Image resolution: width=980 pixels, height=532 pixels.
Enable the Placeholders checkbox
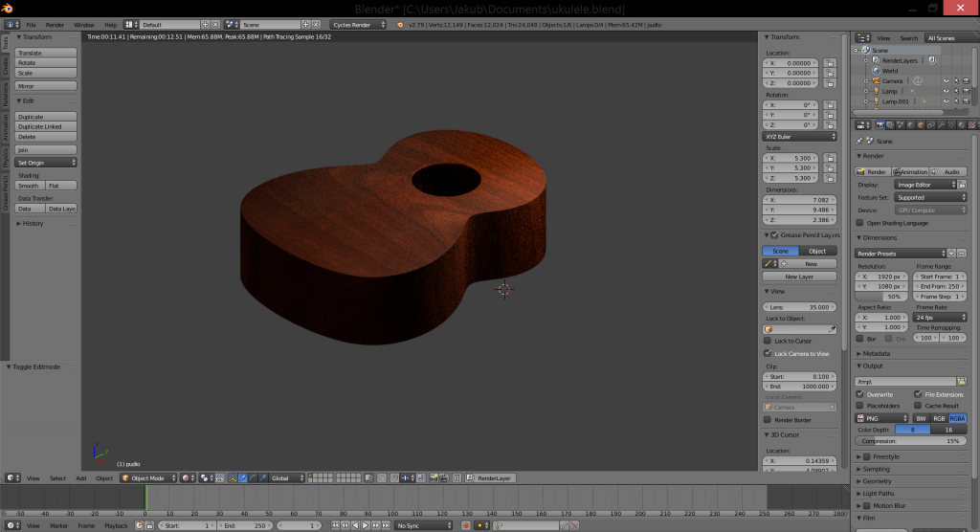pyautogui.click(x=860, y=406)
